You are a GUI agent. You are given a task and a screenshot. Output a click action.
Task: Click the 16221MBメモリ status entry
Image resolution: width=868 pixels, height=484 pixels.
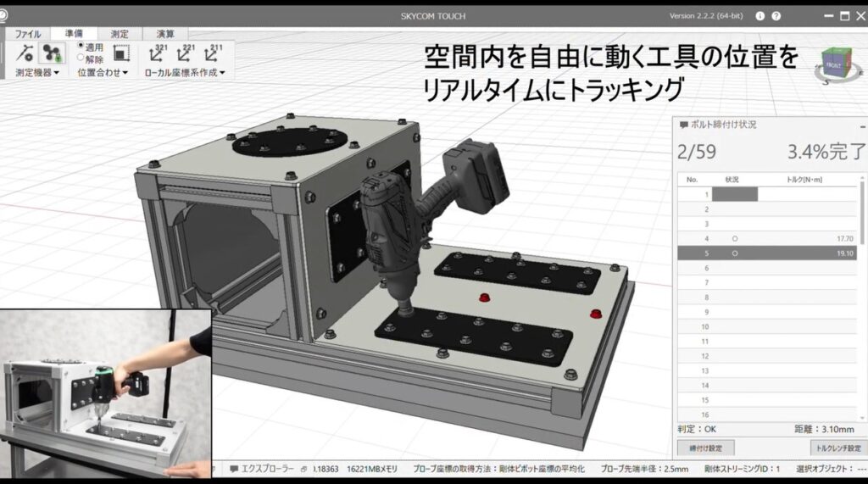372,469
